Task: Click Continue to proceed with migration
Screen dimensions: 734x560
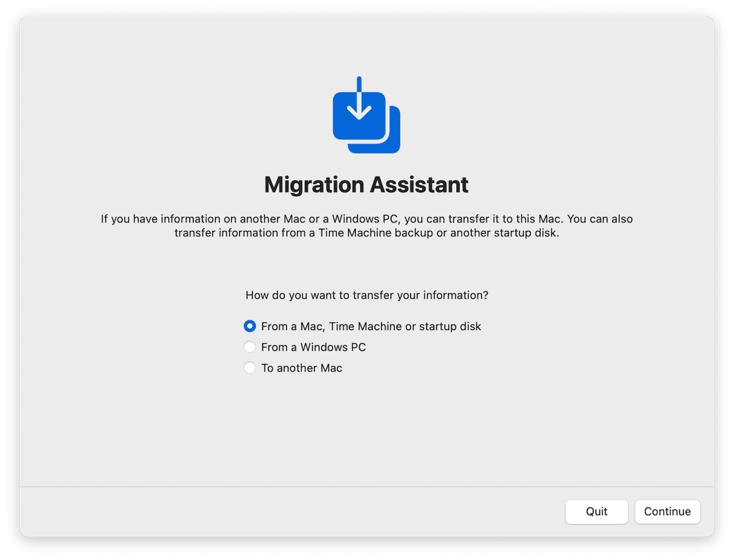Action: (667, 511)
